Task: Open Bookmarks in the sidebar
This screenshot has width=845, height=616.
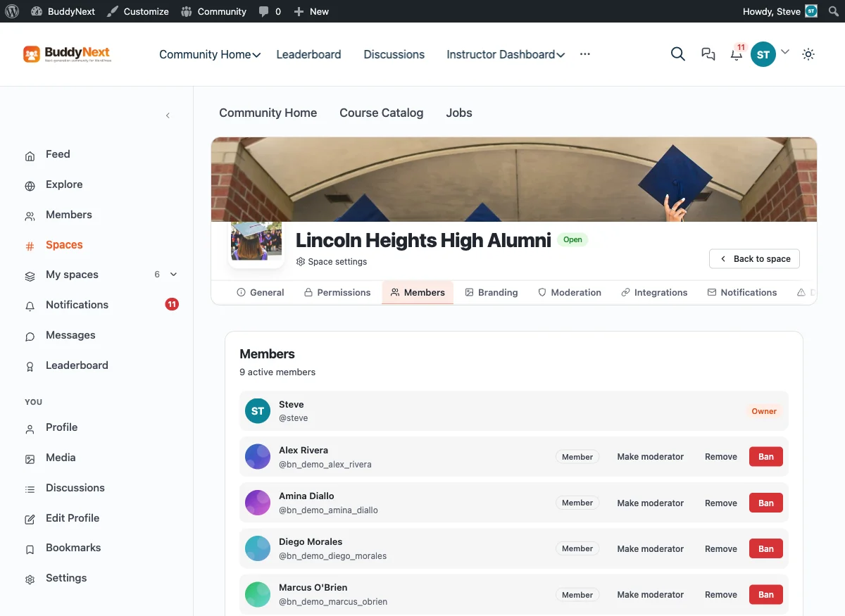Action: pos(73,548)
